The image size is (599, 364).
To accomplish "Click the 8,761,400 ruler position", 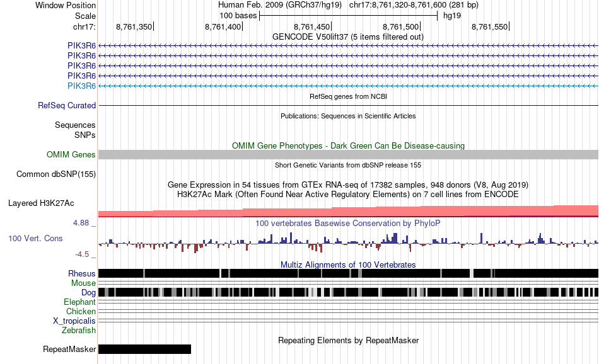I will point(223,26).
